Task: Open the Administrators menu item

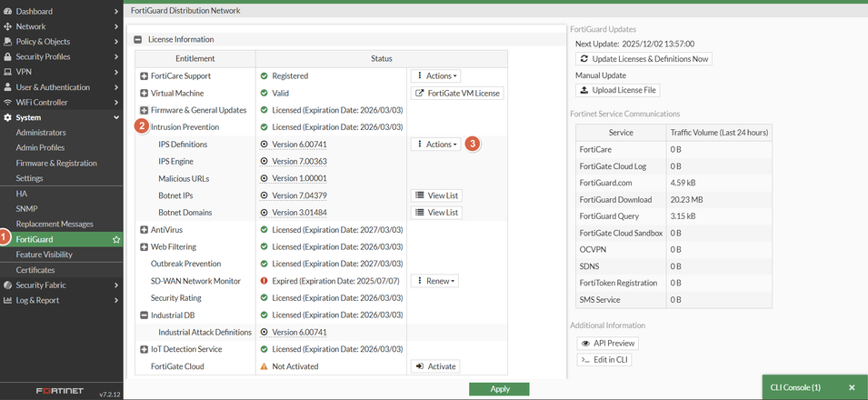Action: pos(41,133)
